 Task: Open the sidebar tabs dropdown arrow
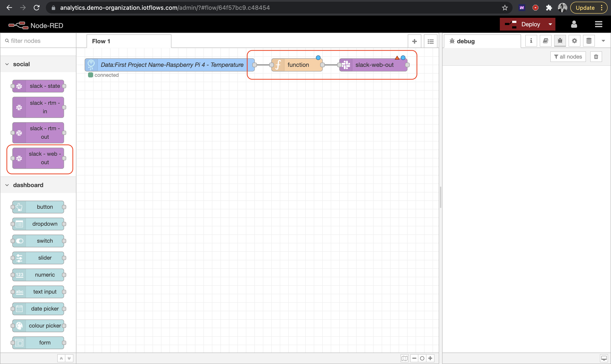click(x=603, y=41)
